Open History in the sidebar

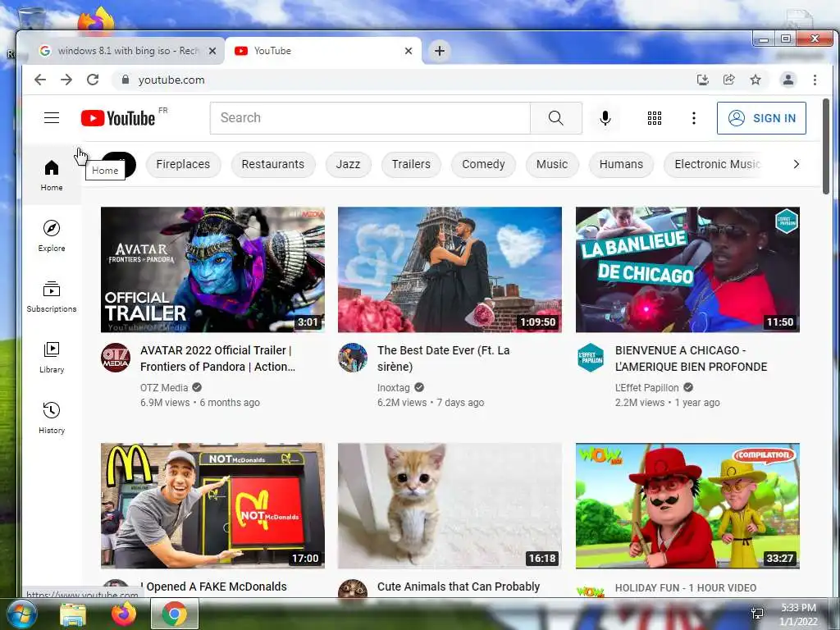pyautogui.click(x=52, y=418)
